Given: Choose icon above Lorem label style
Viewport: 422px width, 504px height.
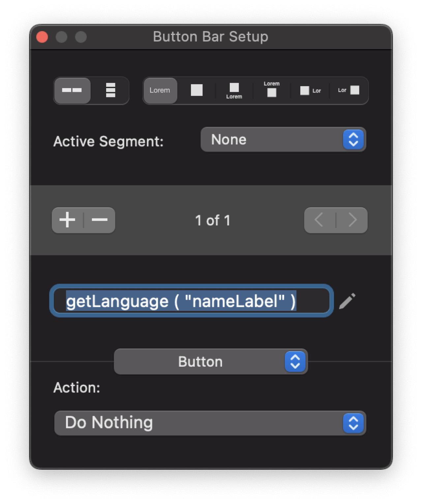Looking at the screenshot, I should (234, 90).
